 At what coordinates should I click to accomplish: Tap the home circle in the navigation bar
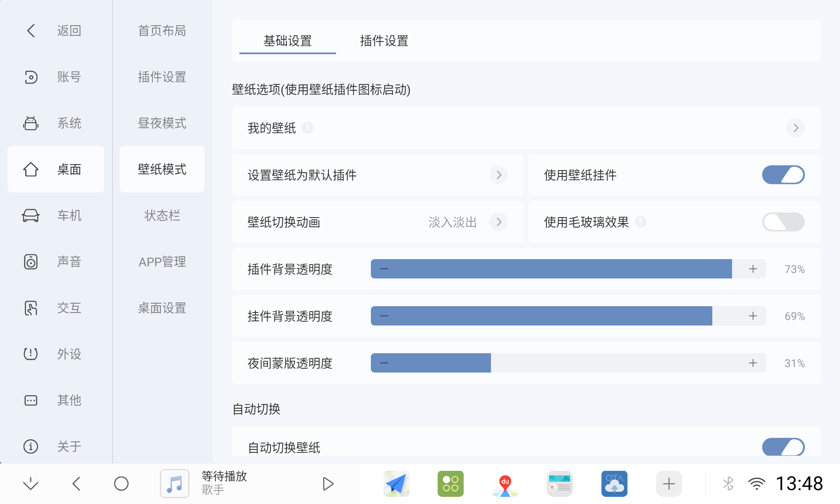pyautogui.click(x=122, y=483)
